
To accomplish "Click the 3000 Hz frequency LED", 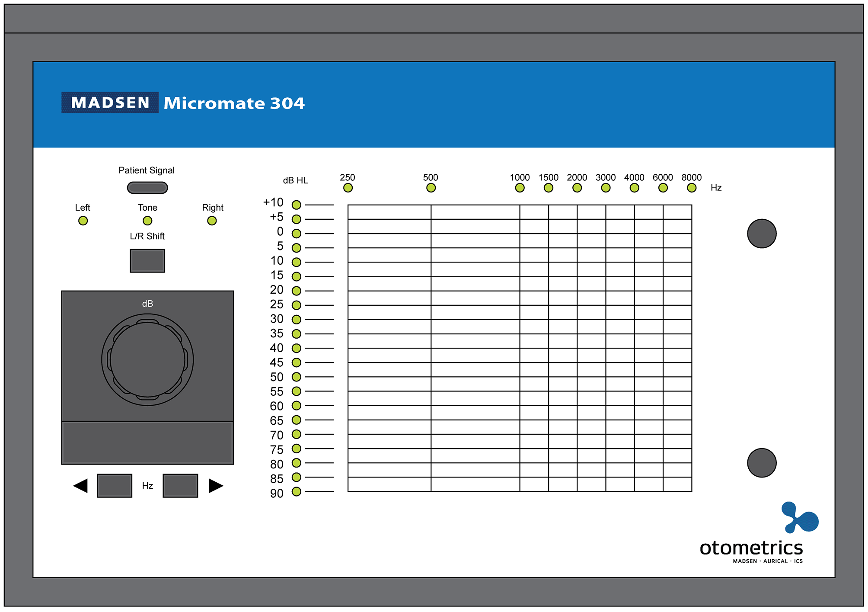I will coord(606,188).
